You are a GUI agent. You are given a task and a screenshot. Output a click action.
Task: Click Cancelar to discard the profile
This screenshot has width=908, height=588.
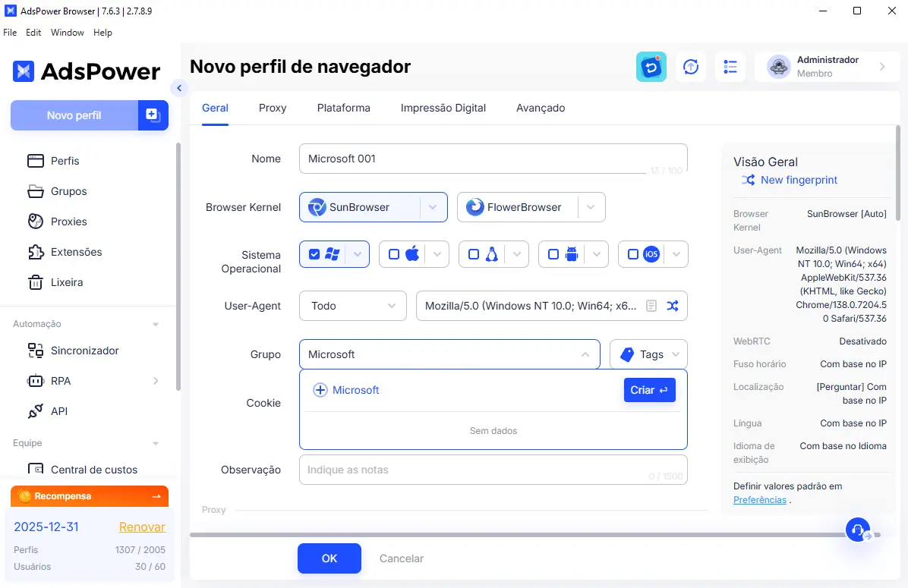(402, 558)
